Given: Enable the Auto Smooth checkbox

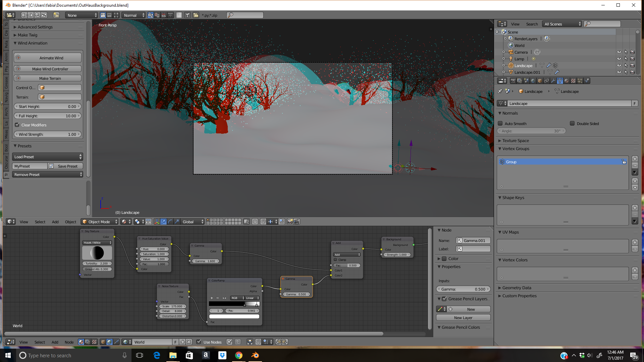Looking at the screenshot, I should 500,123.
